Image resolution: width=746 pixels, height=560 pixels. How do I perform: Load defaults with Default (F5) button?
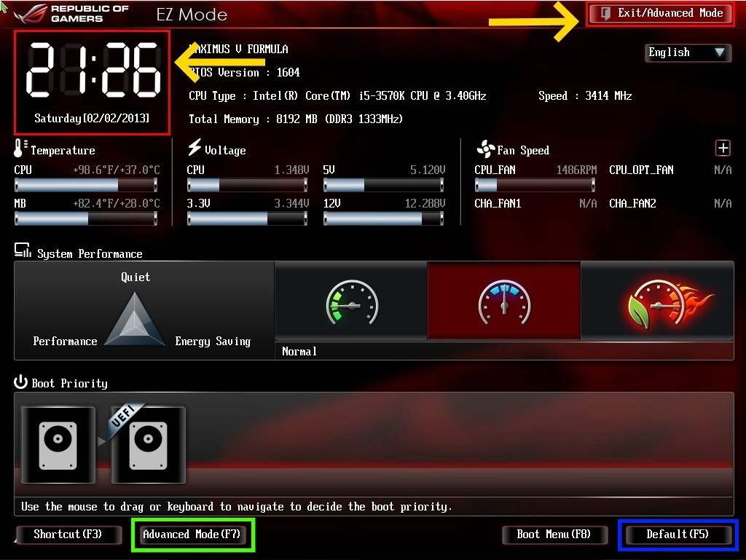[678, 535]
